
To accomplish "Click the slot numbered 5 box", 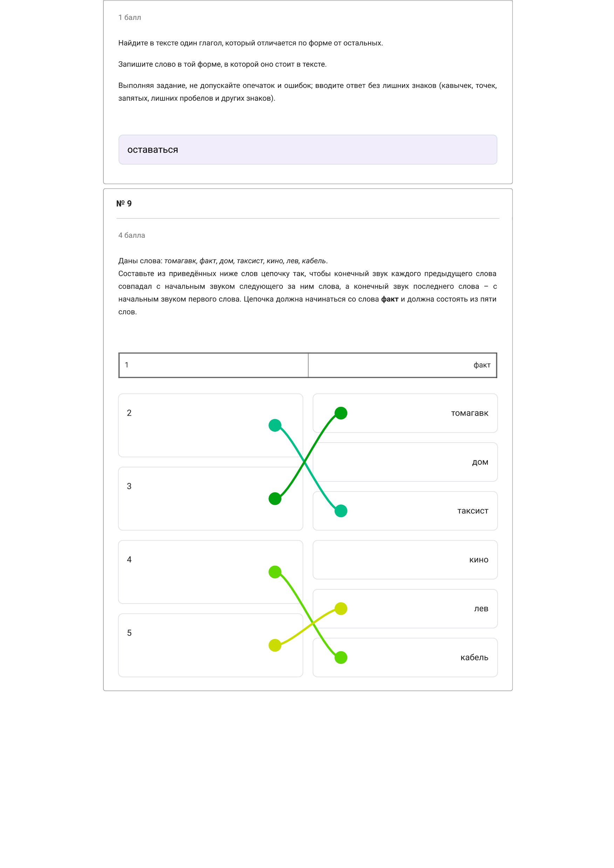I will tap(210, 645).
